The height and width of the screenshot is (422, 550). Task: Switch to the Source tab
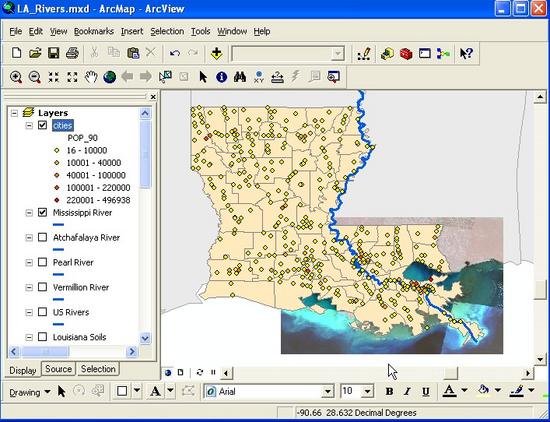point(58,369)
